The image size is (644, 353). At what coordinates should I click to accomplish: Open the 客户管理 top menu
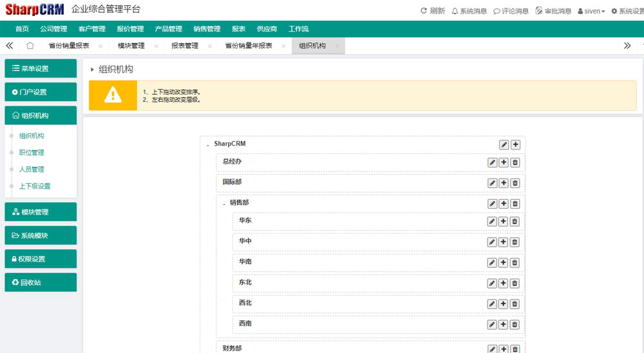(91, 29)
